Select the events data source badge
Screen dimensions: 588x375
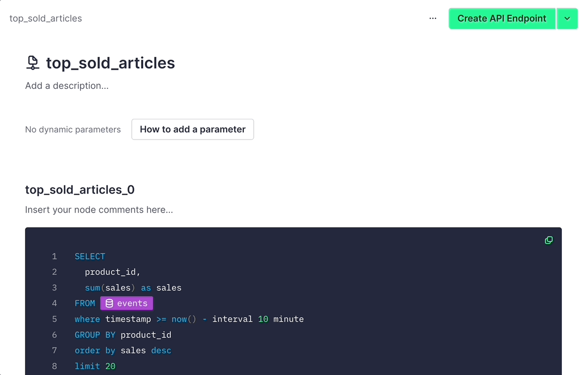[x=126, y=303]
